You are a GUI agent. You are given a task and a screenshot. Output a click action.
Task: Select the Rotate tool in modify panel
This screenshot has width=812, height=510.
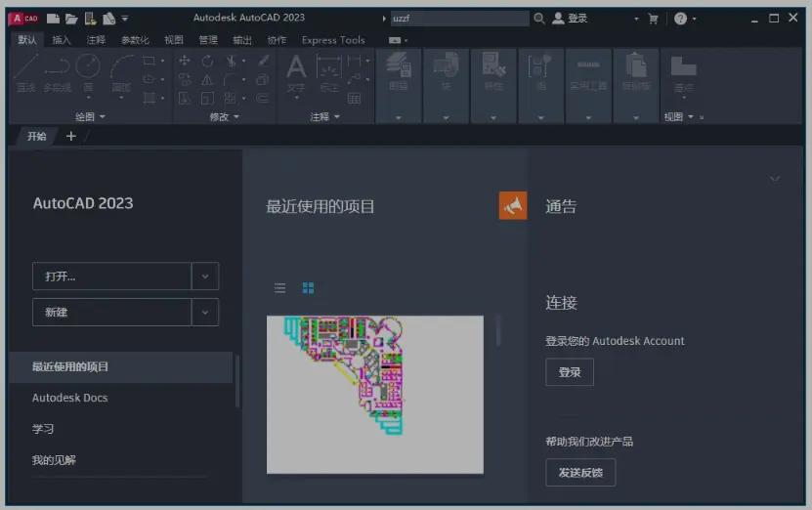[208, 61]
